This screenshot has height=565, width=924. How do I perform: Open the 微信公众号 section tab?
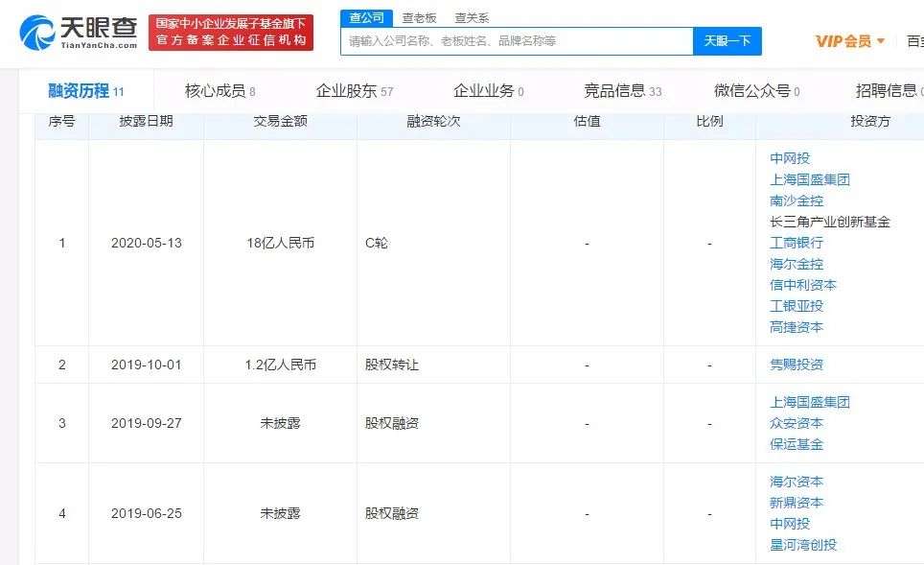[756, 91]
